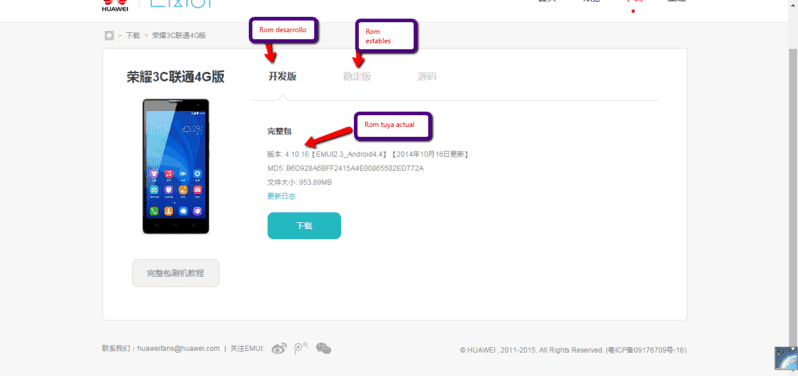Viewport: 798px width, 376px height.
Task: Click the 荣耀3C联通4G版 breadcrumb text
Action: (x=179, y=36)
